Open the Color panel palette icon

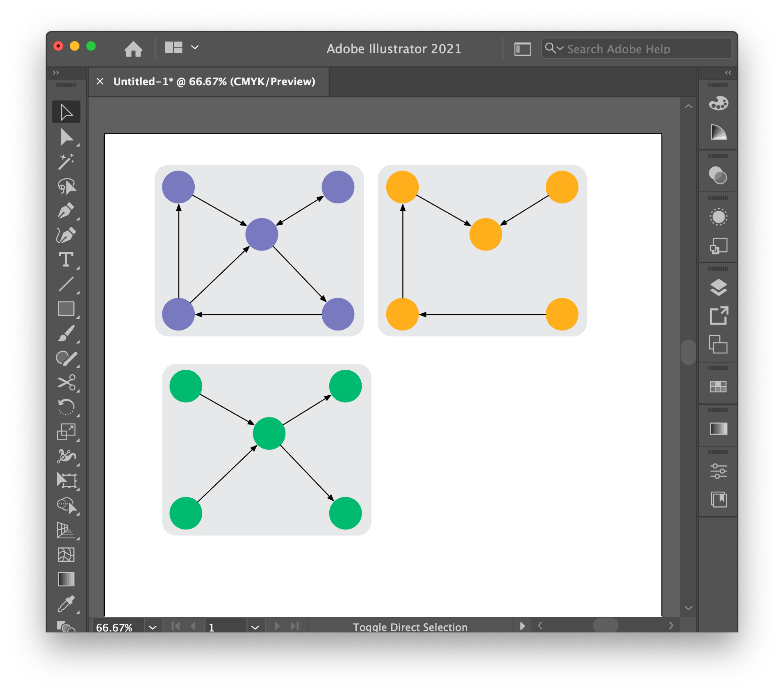pyautogui.click(x=718, y=103)
